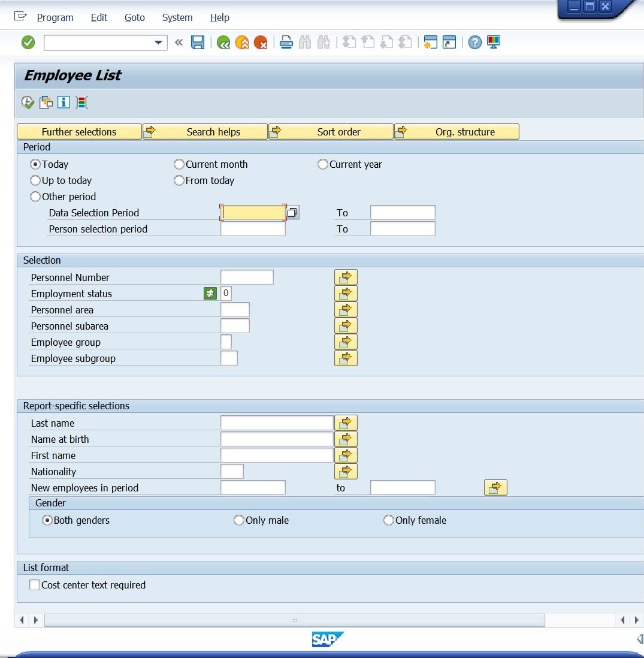
Task: Enable the Cost center text required checkbox
Action: click(x=35, y=585)
